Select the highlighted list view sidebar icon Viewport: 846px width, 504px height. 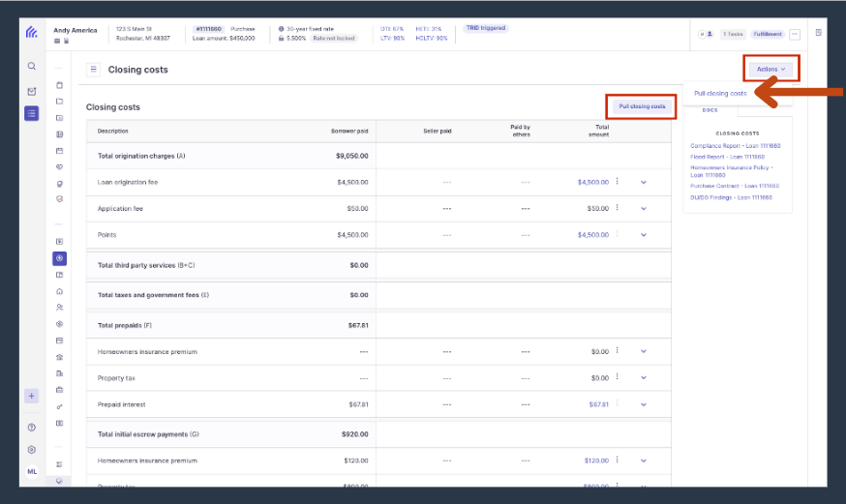pos(31,113)
